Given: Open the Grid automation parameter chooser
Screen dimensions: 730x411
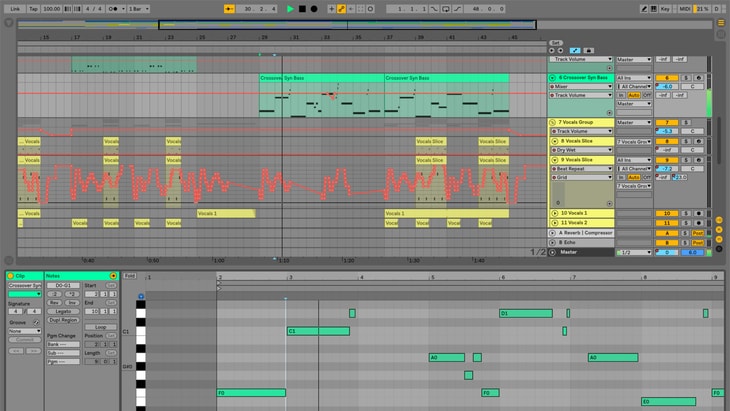Looking at the screenshot, I should coord(581,177).
